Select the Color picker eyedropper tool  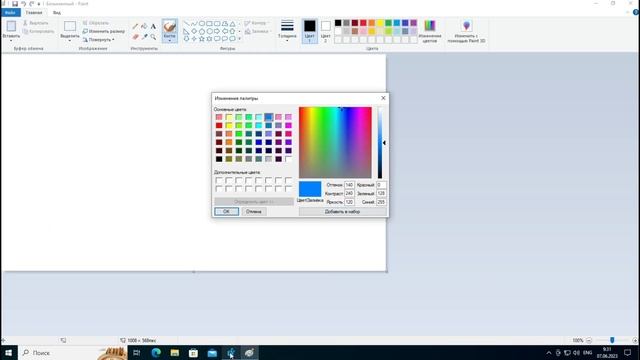pos(144,37)
